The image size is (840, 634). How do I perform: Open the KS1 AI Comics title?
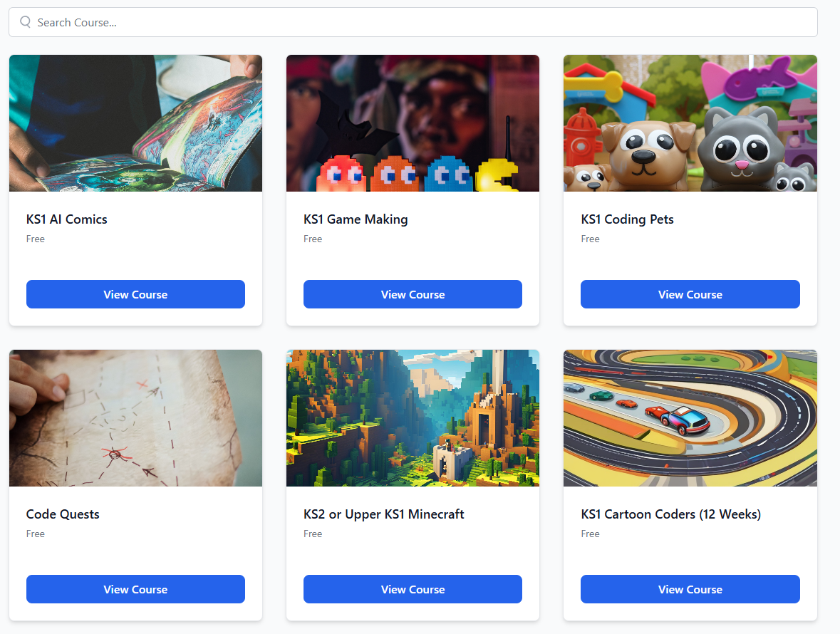click(x=66, y=219)
